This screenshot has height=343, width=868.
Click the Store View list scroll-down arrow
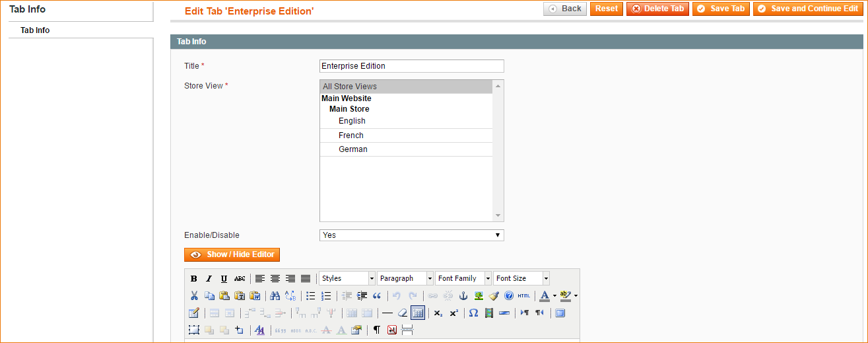click(x=498, y=216)
